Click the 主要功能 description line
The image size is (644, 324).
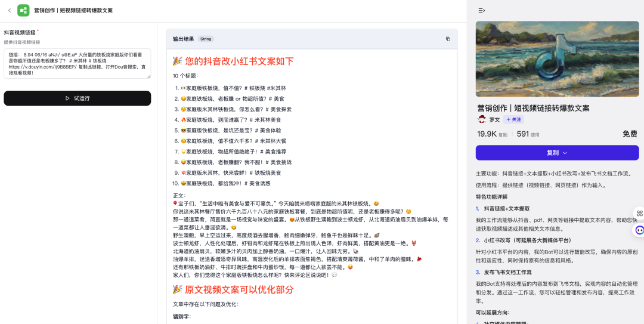[553, 174]
